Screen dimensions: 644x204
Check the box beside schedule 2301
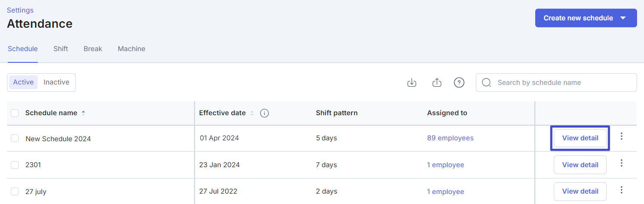point(15,165)
